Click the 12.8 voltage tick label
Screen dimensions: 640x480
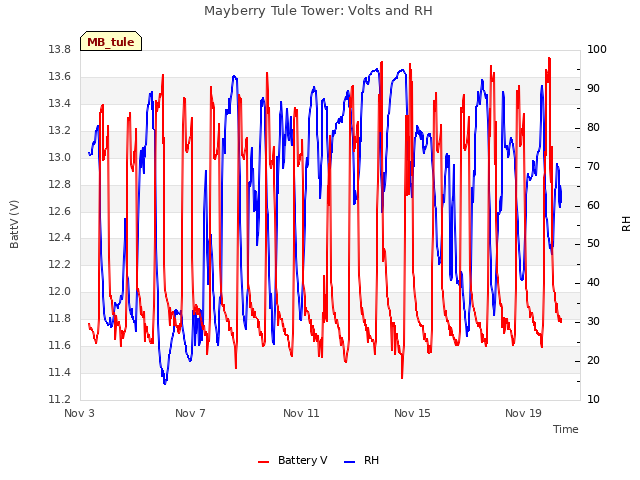pos(60,184)
